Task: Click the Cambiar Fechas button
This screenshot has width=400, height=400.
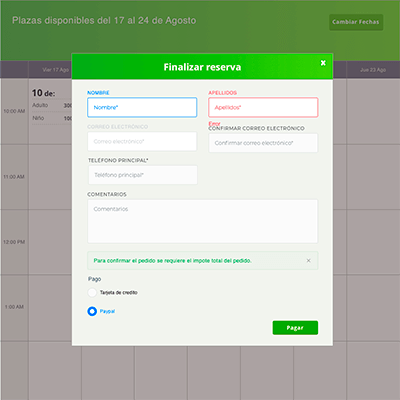Action: click(x=356, y=22)
